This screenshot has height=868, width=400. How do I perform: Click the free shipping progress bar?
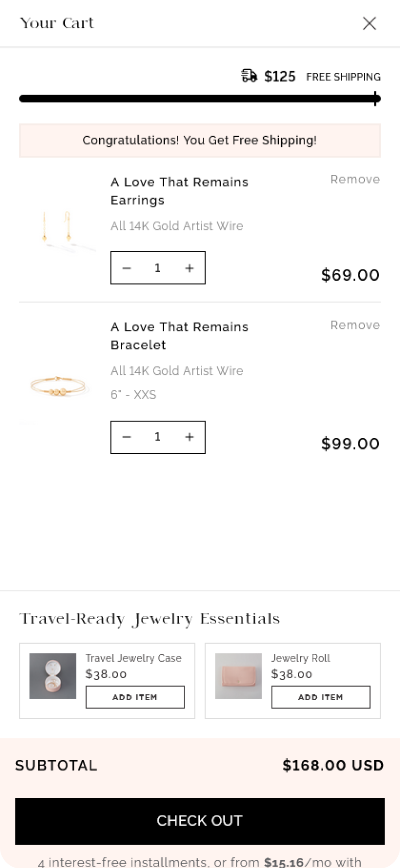[199, 99]
